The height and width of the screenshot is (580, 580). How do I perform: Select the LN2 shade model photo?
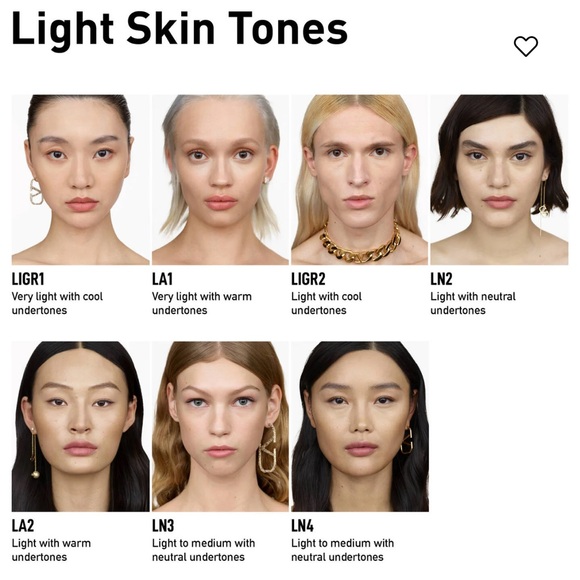pyautogui.click(x=499, y=180)
